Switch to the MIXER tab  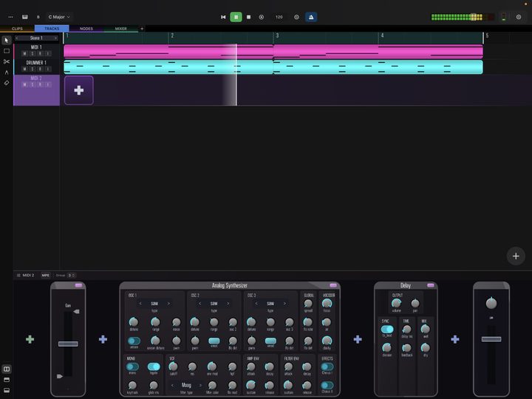120,29
